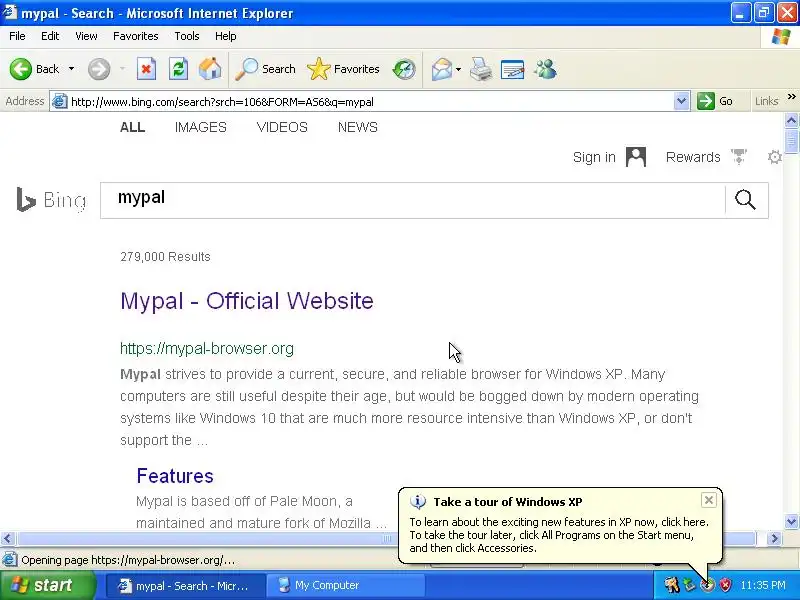Open the Help menu

[226, 36]
